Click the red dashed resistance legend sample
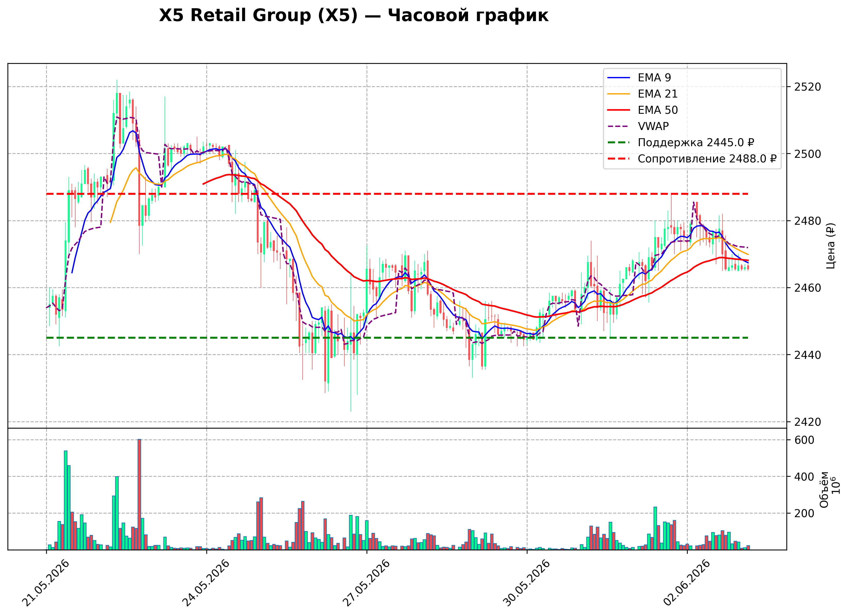Screen dimensions: 850x616 [x=618, y=159]
